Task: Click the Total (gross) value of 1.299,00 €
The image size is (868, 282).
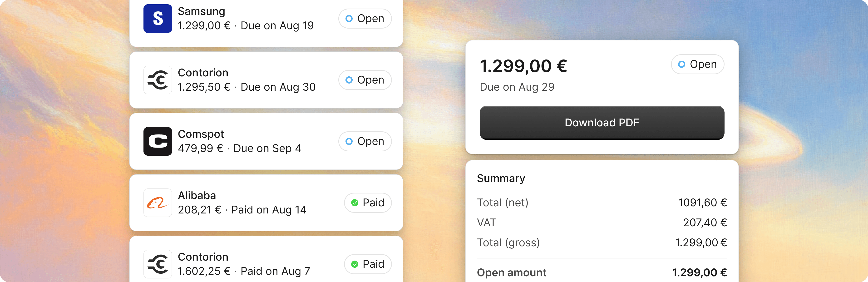Action: [701, 242]
